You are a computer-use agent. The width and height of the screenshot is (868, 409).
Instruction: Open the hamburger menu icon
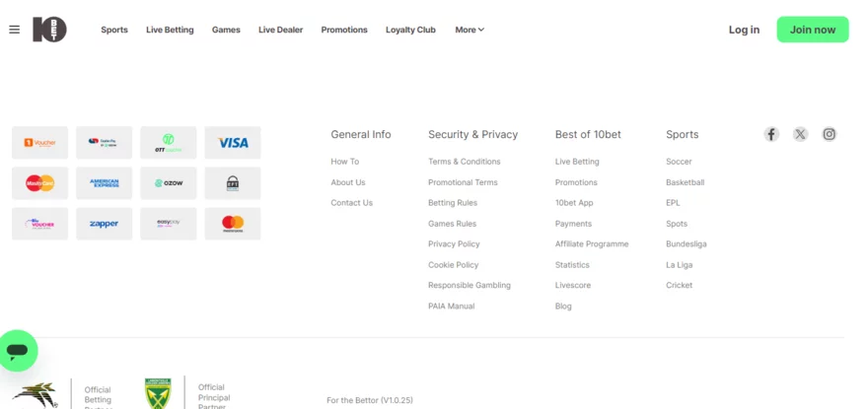tap(15, 30)
